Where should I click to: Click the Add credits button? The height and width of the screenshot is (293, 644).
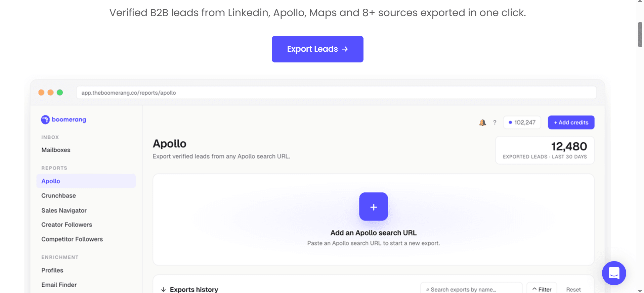click(x=571, y=123)
